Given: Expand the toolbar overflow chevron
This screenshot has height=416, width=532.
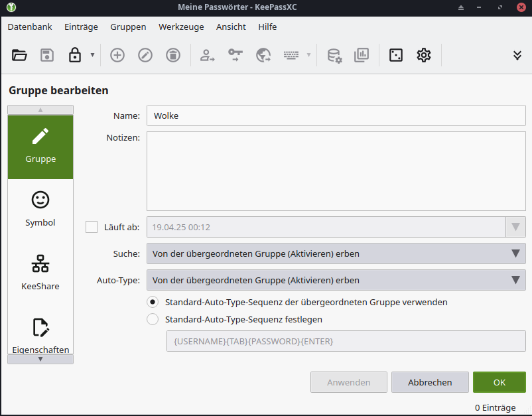Looking at the screenshot, I should point(517,55).
